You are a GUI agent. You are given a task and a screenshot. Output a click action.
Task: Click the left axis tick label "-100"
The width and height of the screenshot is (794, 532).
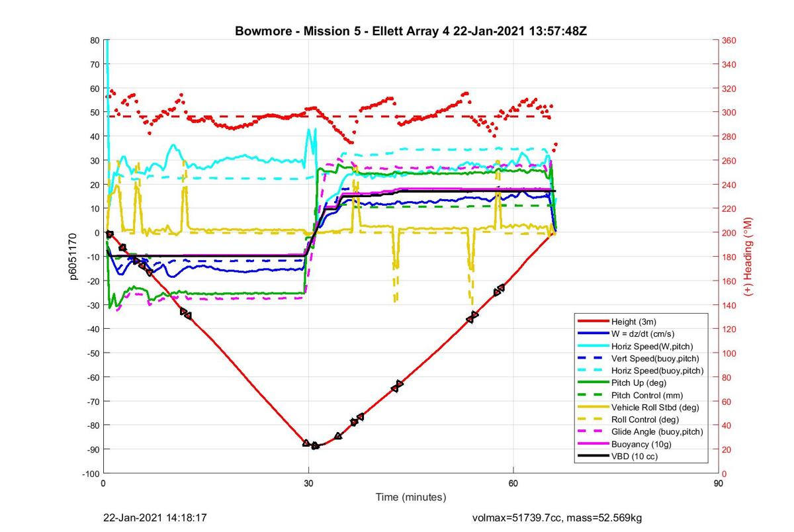pos(91,474)
